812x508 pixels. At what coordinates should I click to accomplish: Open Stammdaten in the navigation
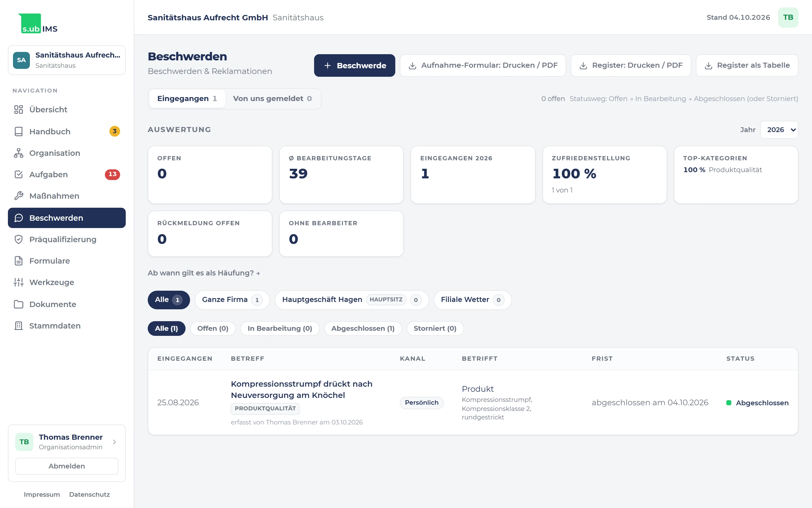[x=67, y=326]
